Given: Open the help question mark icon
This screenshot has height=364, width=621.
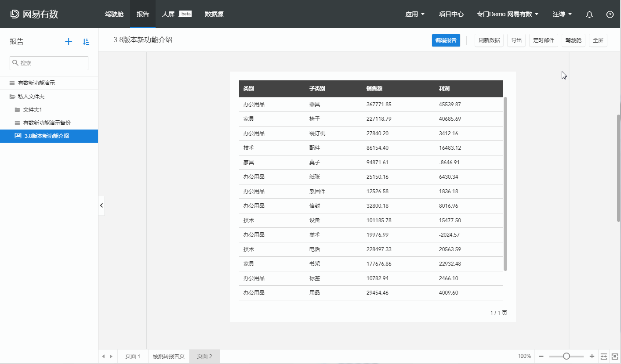Looking at the screenshot, I should click(610, 14).
